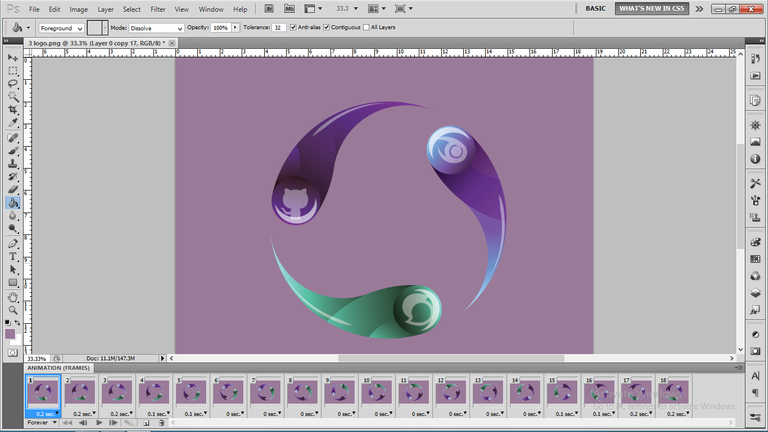Select the Zoom tool in toolbox

coord(13,310)
